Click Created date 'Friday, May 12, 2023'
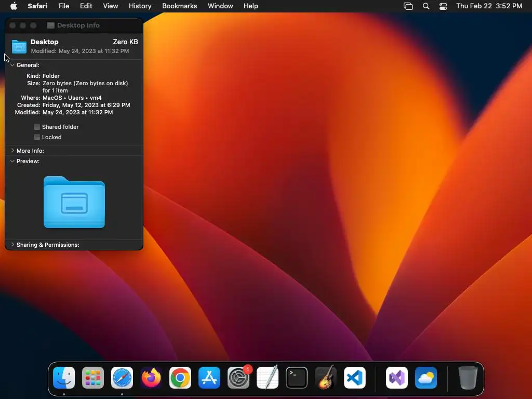The width and height of the screenshot is (532, 399). click(86, 105)
